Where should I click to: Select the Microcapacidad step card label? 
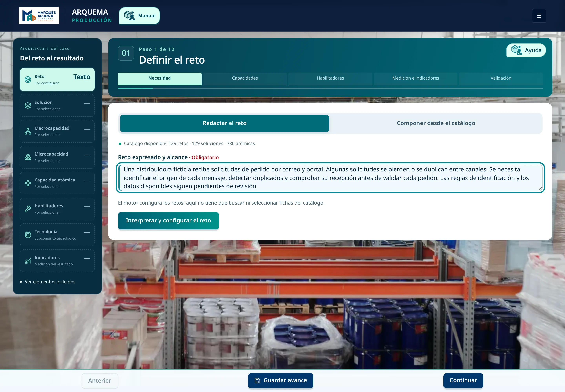coord(51,154)
